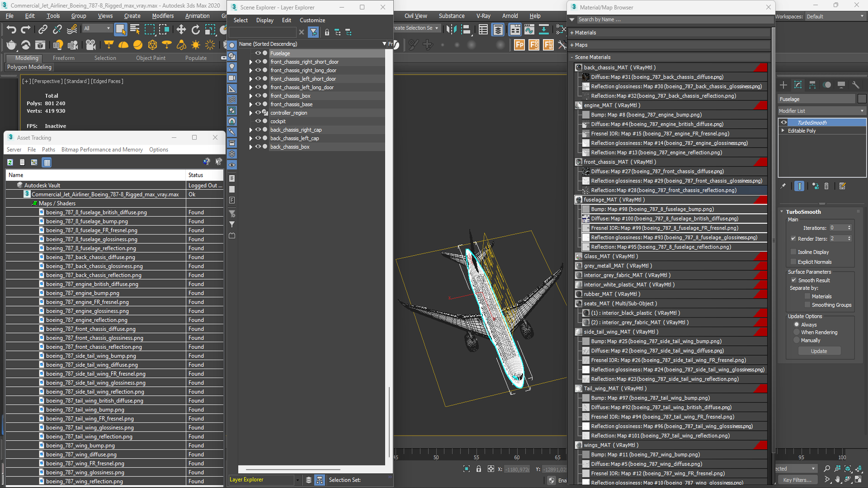Open Paths menu in Asset Tracking
The width and height of the screenshot is (868, 488).
coord(48,150)
